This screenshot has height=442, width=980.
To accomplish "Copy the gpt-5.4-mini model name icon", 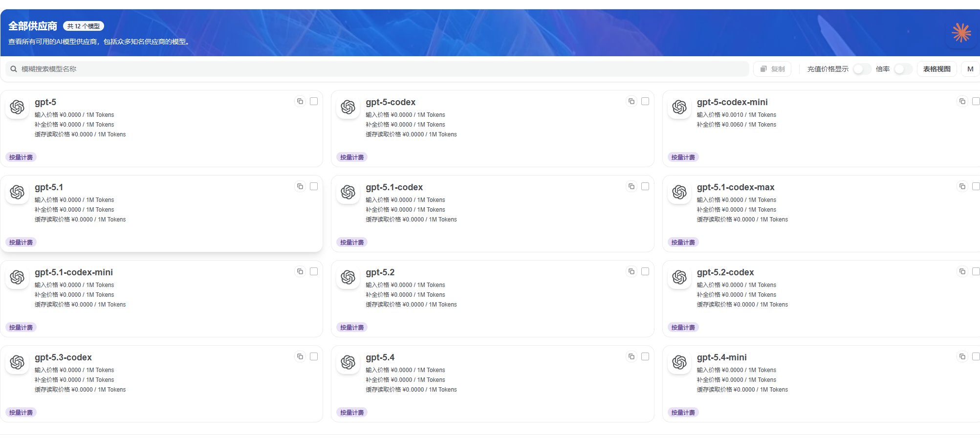I will pyautogui.click(x=962, y=356).
